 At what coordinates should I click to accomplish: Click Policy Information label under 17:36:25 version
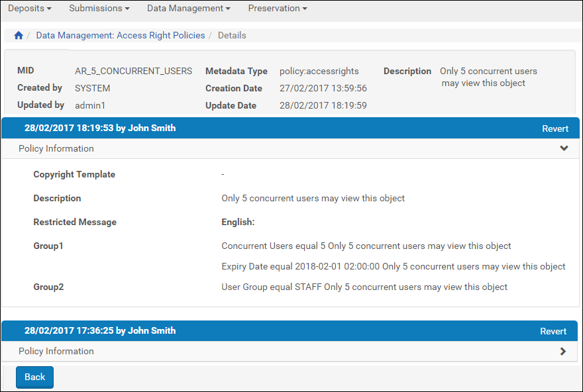[56, 352]
